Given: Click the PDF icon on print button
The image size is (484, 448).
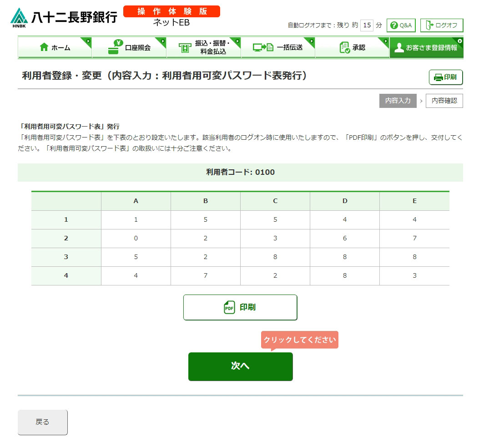Looking at the screenshot, I should click(x=229, y=307).
